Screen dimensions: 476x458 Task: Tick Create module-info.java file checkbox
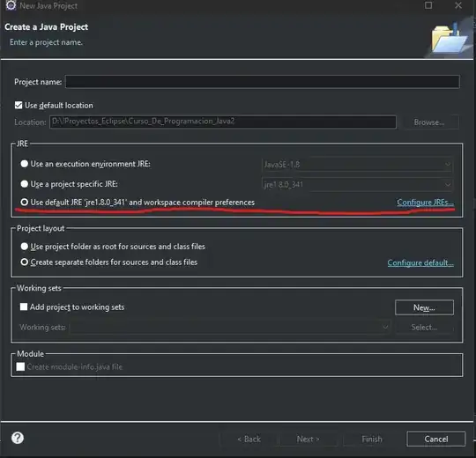pyautogui.click(x=20, y=366)
